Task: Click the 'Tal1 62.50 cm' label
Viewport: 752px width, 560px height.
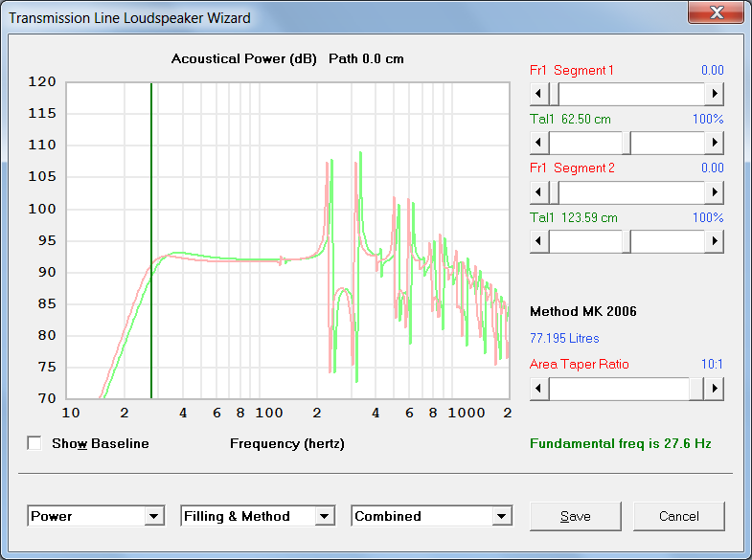Action: [x=570, y=119]
